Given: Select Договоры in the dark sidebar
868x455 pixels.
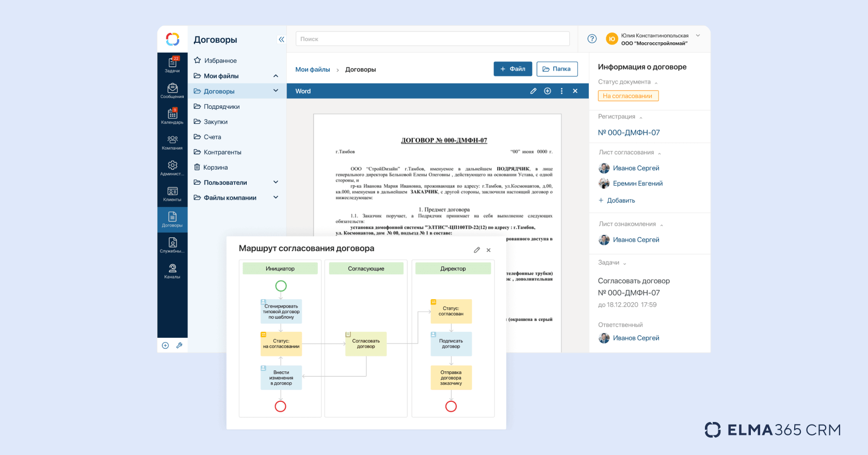Looking at the screenshot, I should 172,220.
